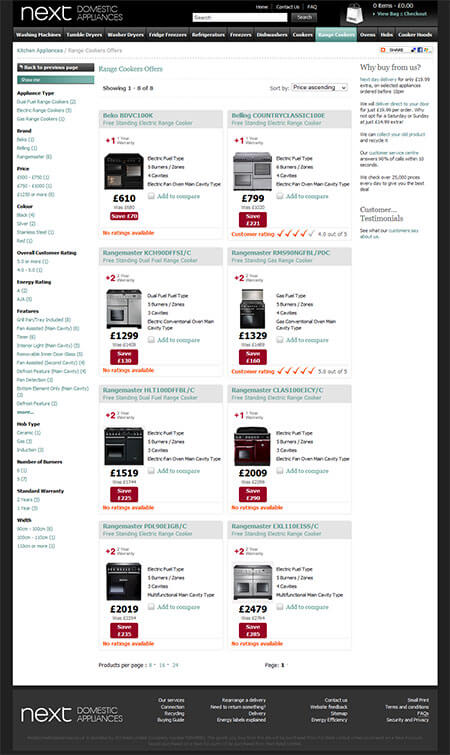Click the Next Domestic Appliances header logo
450x755 pixels.
tap(71, 13)
